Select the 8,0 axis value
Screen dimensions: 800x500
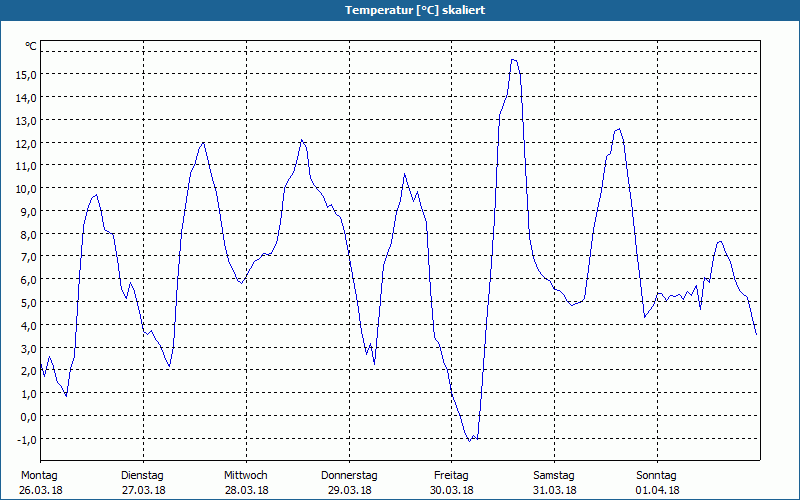29,234
